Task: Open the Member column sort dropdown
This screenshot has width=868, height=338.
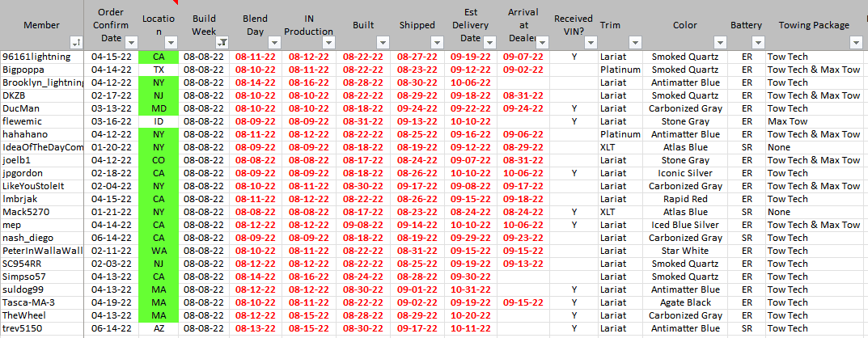Action: coord(77,42)
